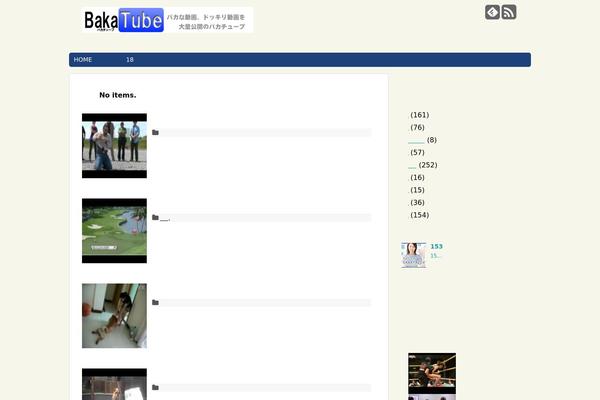Screen dimensions: 600x400
Task: Open the sidebar thumbnail of a woman
Action: point(414,255)
